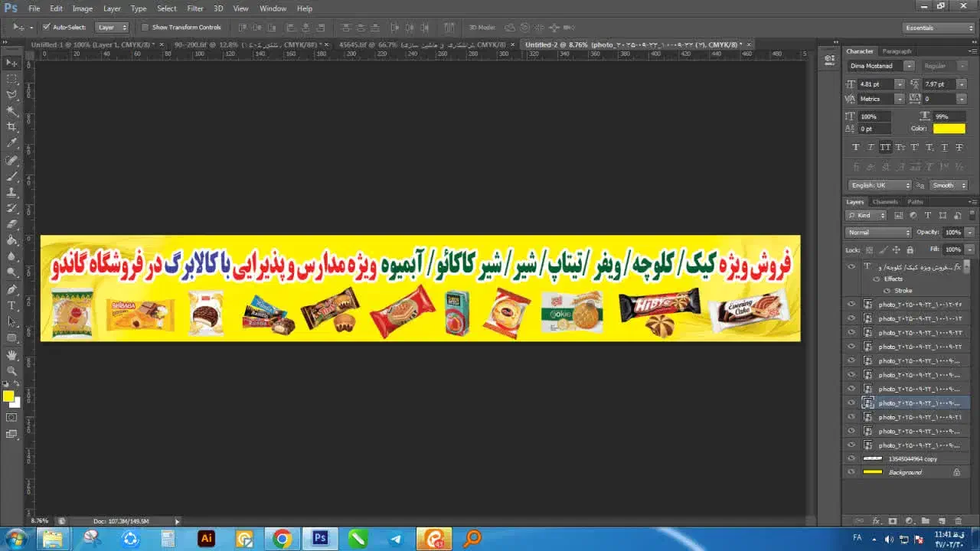Open Google Chrome from the taskbar
The image size is (980, 551).
point(282,539)
